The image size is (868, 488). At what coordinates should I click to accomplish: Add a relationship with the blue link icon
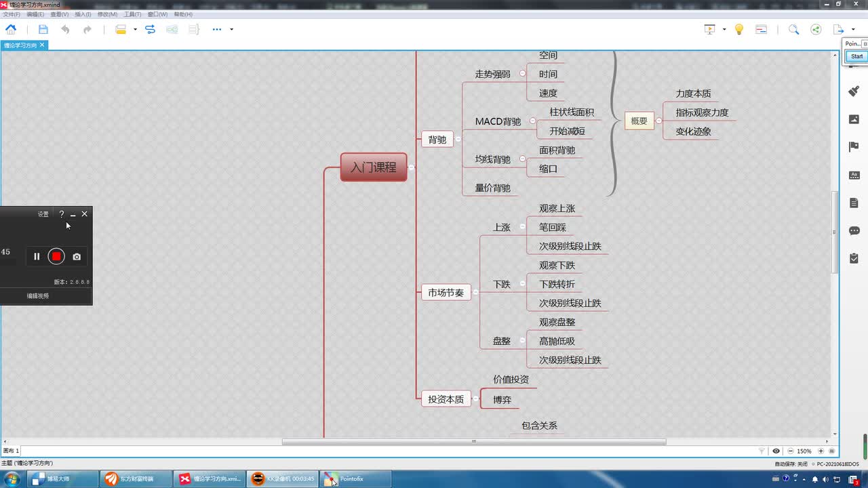coord(150,29)
